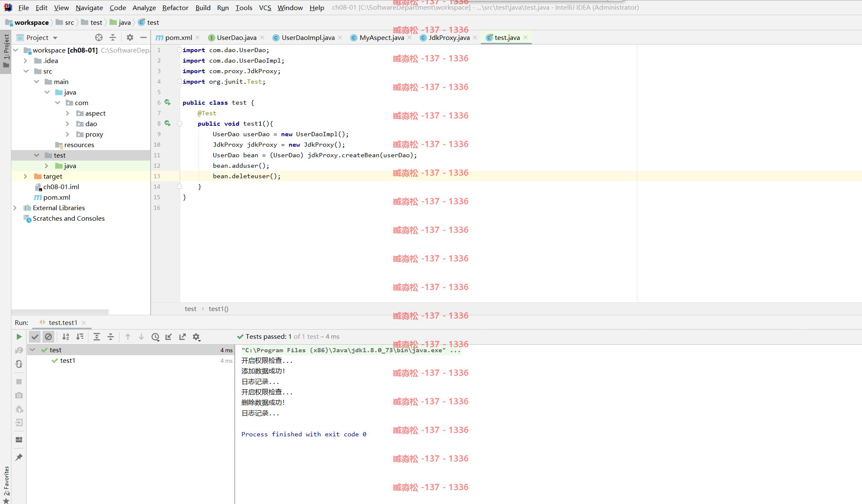Viewport: 862px width, 504px height.
Task: Collapse the test node in results tree
Action: [32, 350]
